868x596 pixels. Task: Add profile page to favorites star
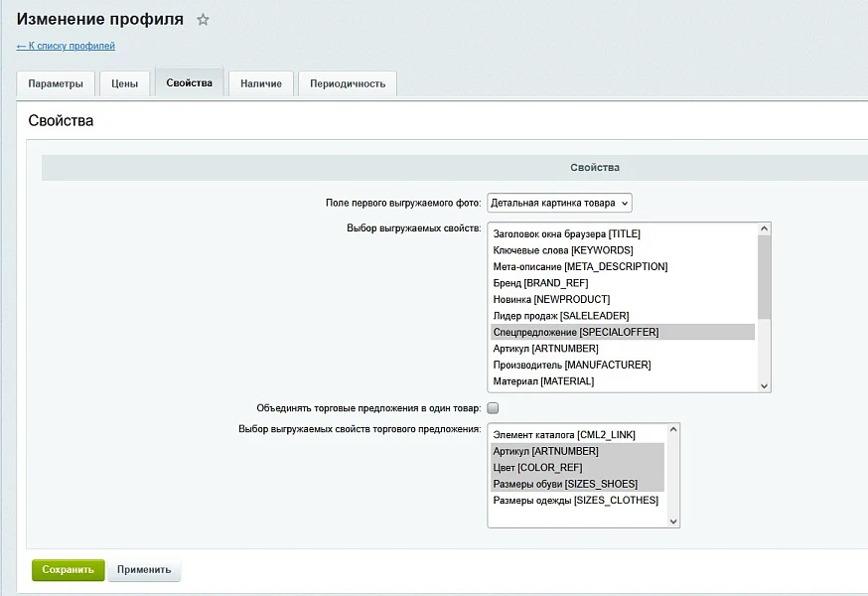pyautogui.click(x=204, y=20)
